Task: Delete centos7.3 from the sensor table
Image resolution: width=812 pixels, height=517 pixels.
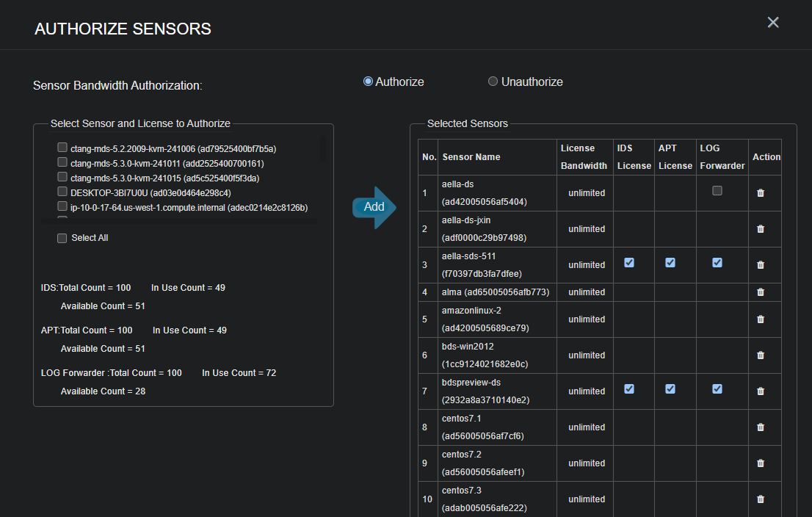Action: 761,499
